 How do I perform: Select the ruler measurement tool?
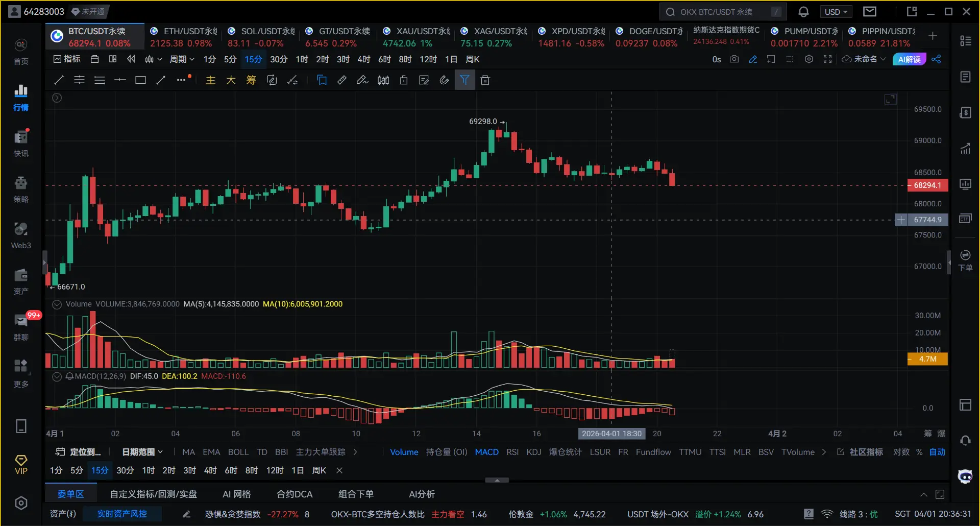point(342,80)
